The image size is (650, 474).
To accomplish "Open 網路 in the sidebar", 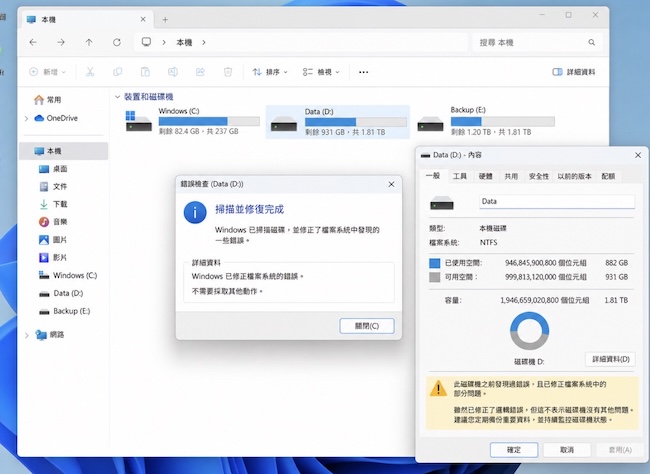I will pos(50,335).
